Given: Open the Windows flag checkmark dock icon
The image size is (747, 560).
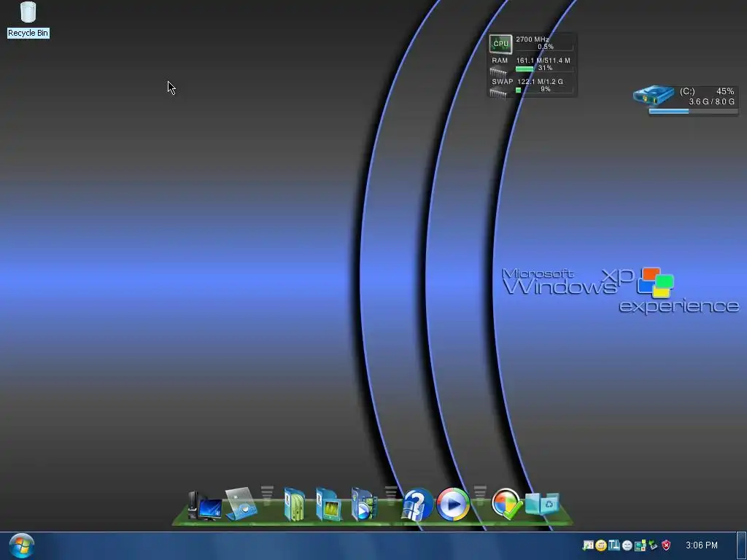Looking at the screenshot, I should 507,503.
